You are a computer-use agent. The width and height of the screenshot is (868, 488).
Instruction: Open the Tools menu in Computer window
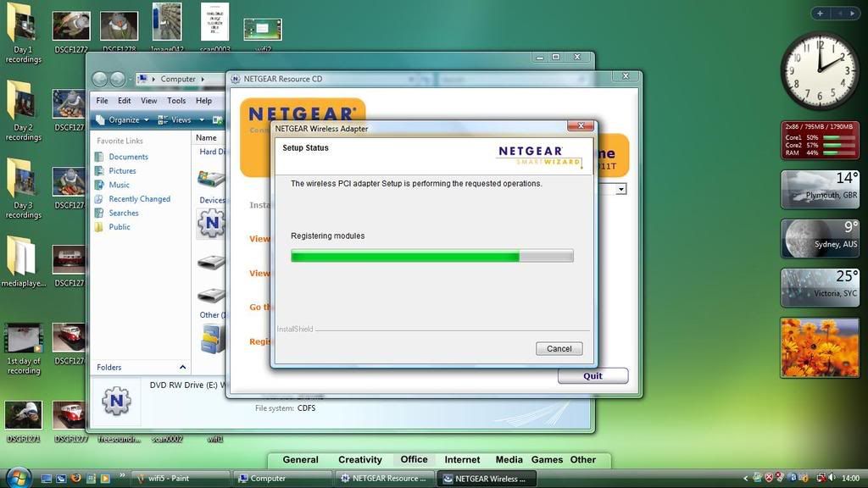(176, 101)
